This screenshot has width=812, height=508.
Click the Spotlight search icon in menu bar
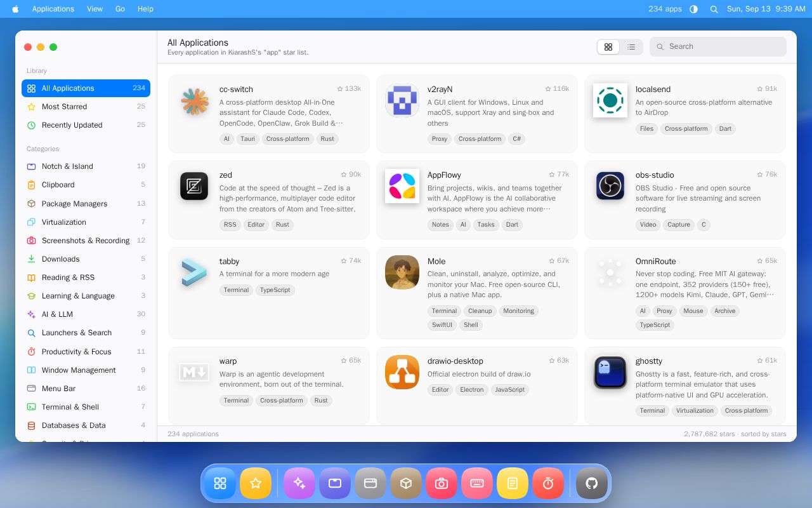[x=714, y=9]
